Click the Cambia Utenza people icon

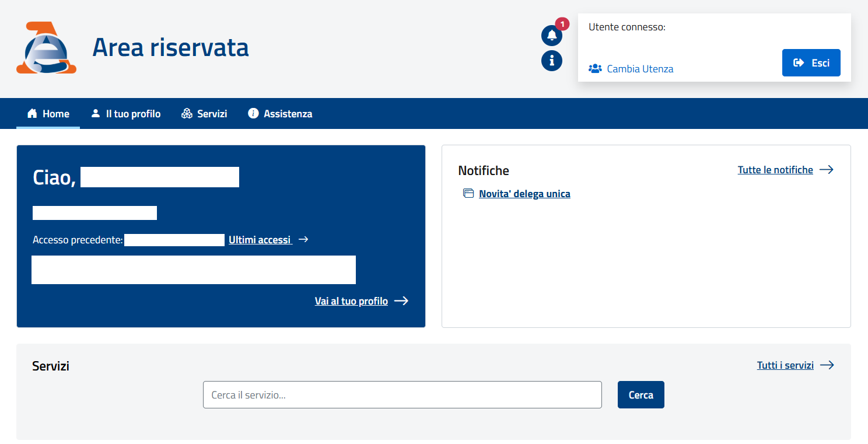595,69
